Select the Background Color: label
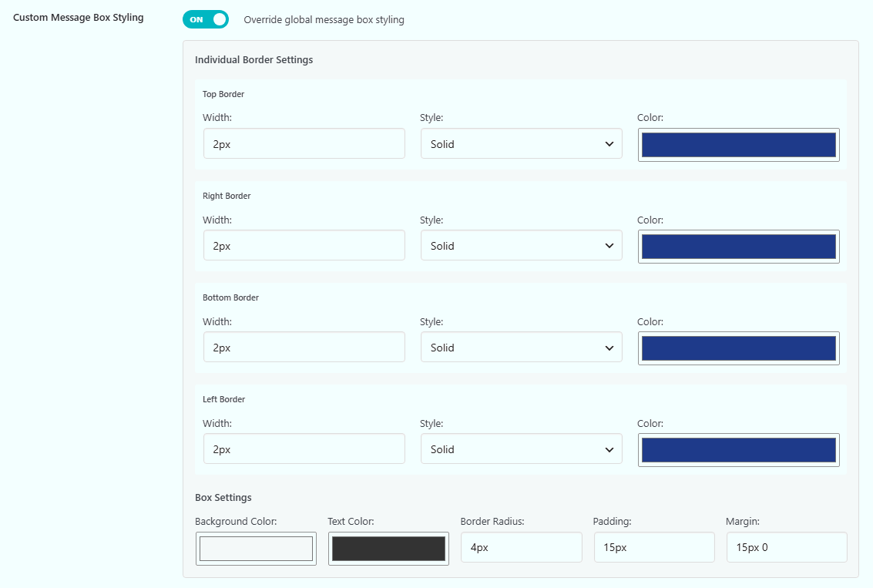 point(236,522)
